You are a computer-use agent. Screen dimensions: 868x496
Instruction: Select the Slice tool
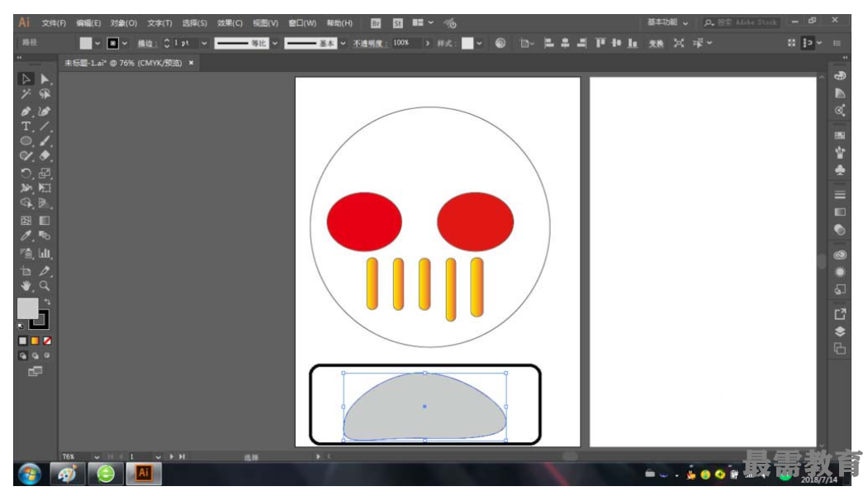coord(45,271)
